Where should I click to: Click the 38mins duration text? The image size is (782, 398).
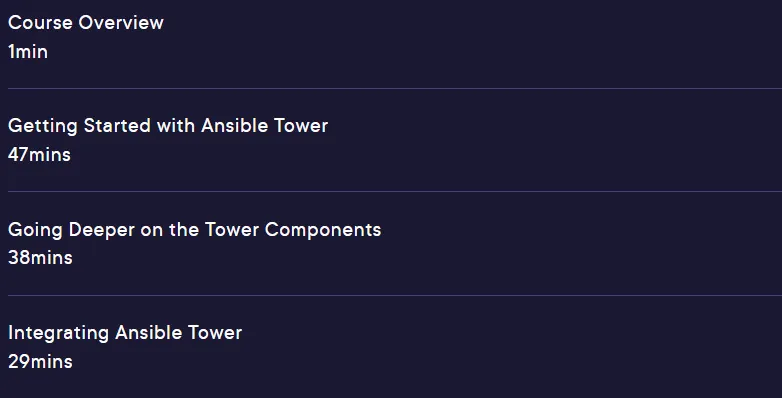(x=40, y=258)
